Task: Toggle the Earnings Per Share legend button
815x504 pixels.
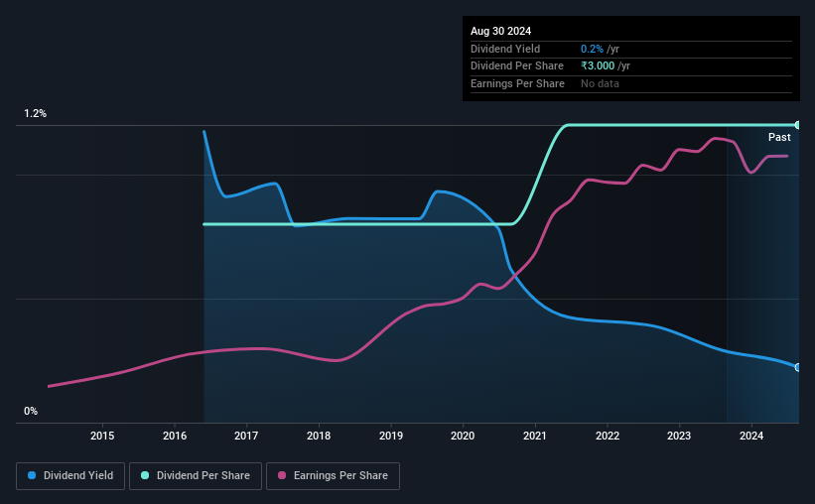Action: [333, 476]
